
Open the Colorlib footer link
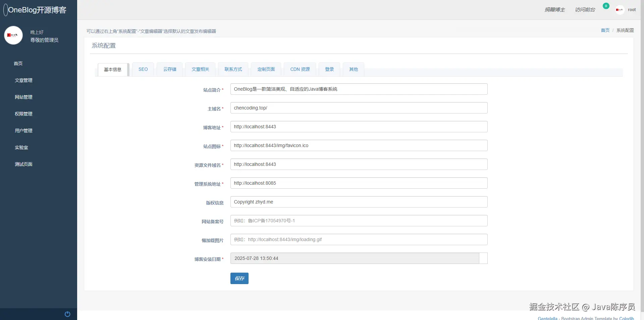pyautogui.click(x=627, y=318)
